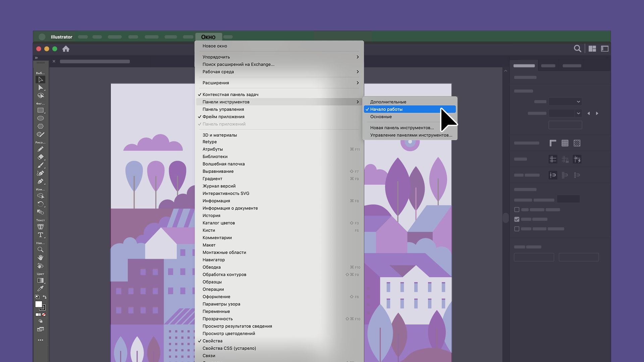This screenshot has width=644, height=362.
Task: Toggle the checked checkbox in Properties panel
Action: (517, 219)
